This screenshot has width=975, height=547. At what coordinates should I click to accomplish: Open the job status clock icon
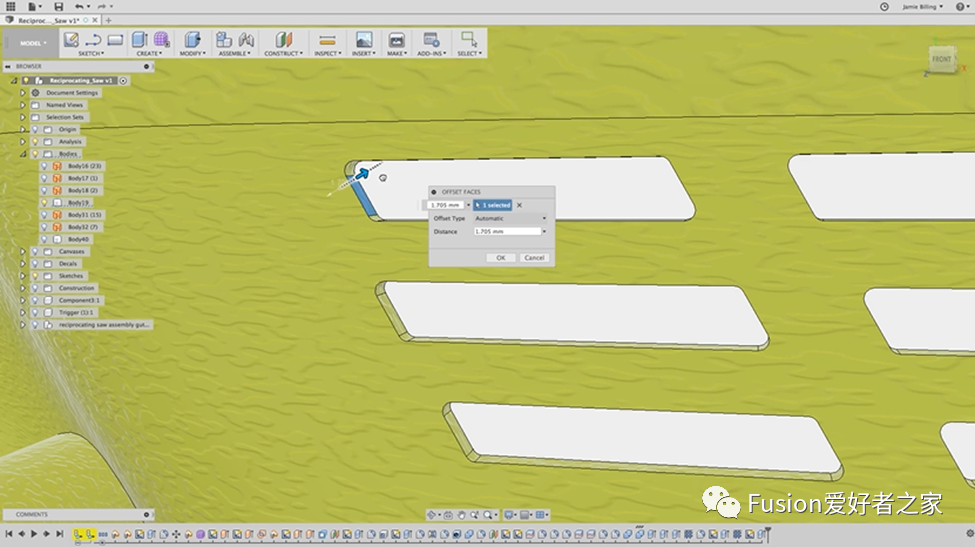point(884,6)
